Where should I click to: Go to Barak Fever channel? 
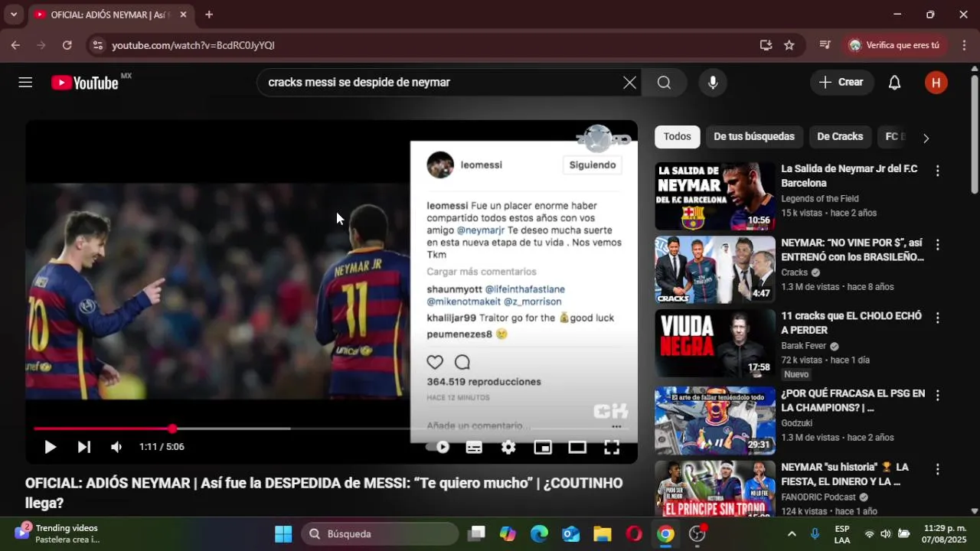pyautogui.click(x=803, y=346)
